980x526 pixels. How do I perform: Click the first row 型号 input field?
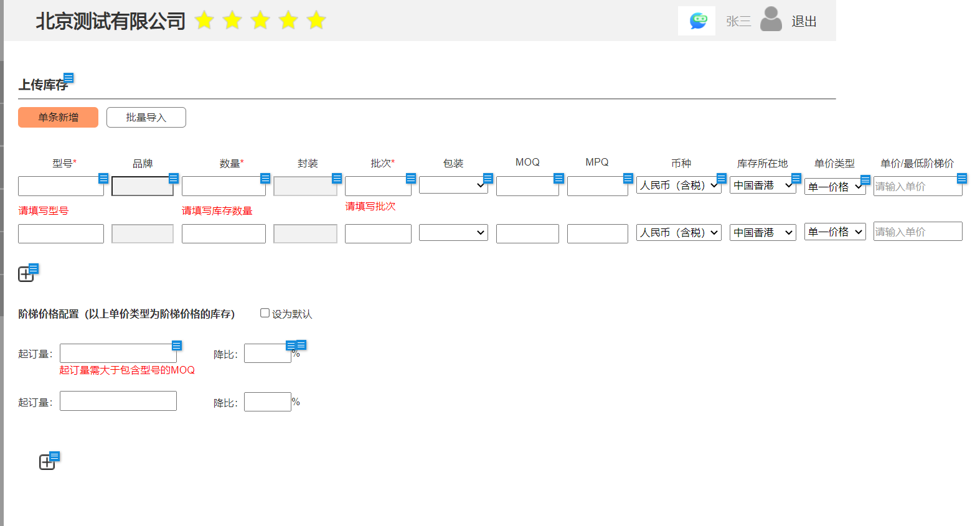pos(59,186)
